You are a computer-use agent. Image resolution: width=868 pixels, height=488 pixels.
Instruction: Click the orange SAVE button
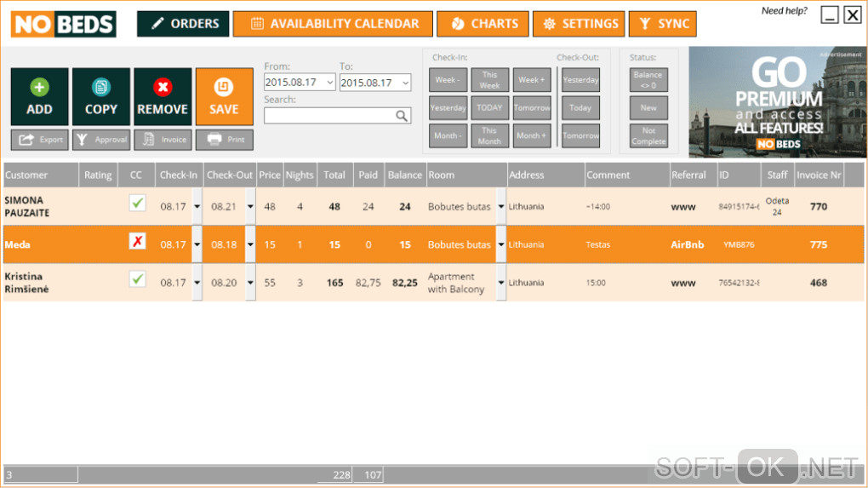[224, 96]
